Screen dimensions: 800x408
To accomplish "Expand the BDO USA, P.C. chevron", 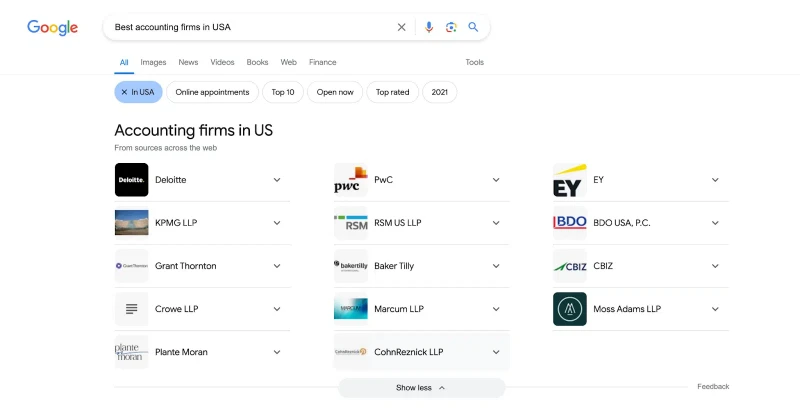I will pyautogui.click(x=715, y=223).
